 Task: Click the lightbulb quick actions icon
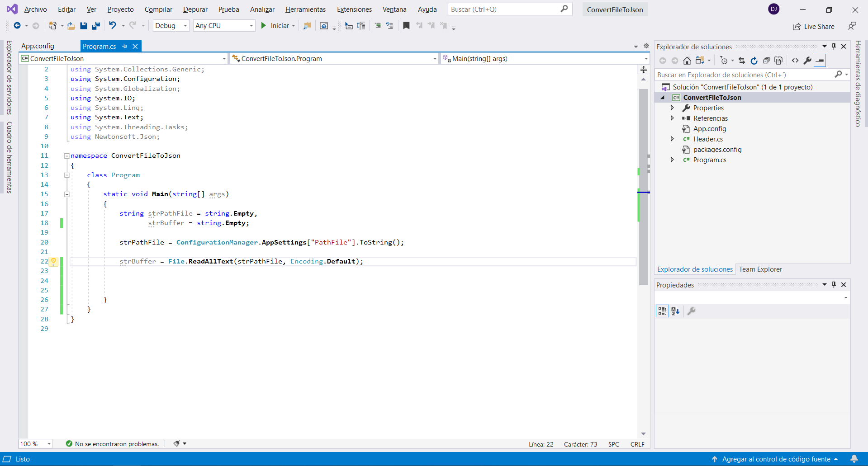coord(53,261)
